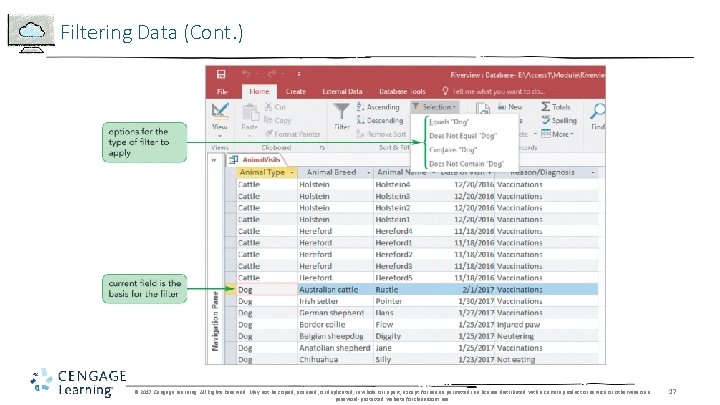720x405 pixels.
Task: Choose Does Not Equal "Dog" option
Action: pyautogui.click(x=463, y=136)
